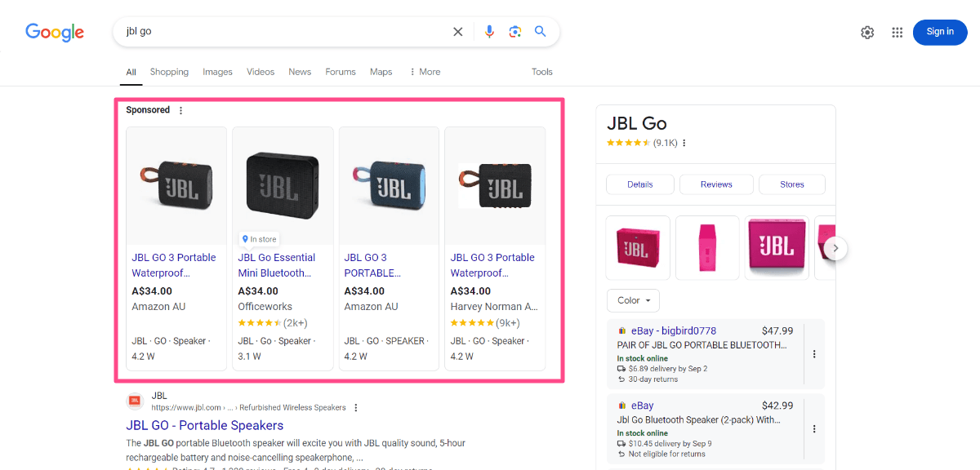Open the settings gear icon

coord(867,32)
